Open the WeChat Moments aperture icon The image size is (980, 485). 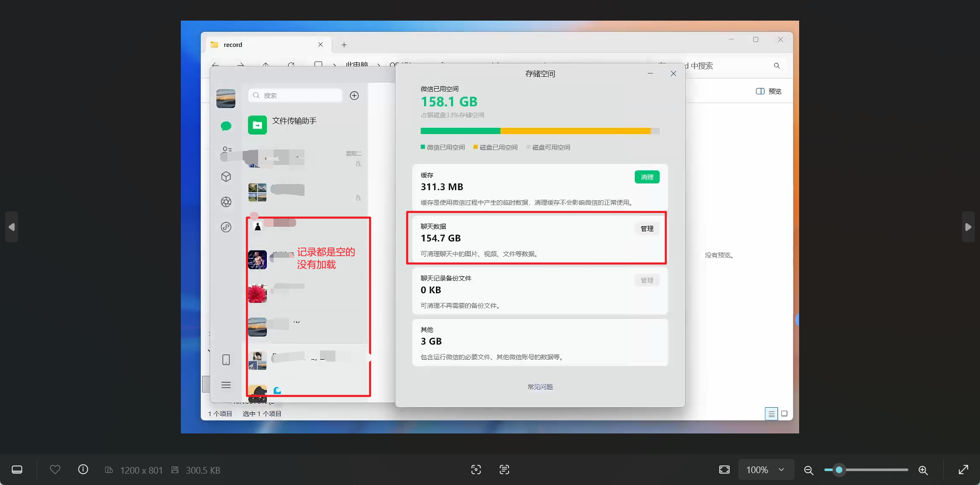226,202
